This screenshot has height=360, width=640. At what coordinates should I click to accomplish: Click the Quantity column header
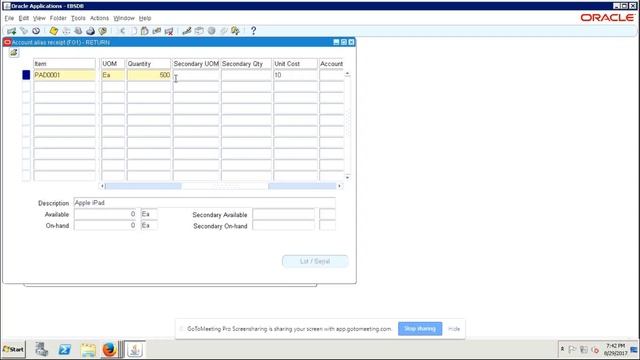pyautogui.click(x=149, y=64)
